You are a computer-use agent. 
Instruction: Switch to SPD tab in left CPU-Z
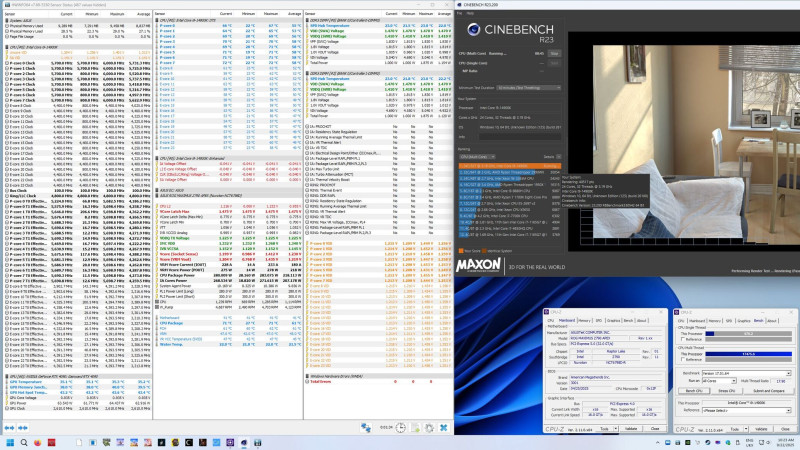point(599,320)
